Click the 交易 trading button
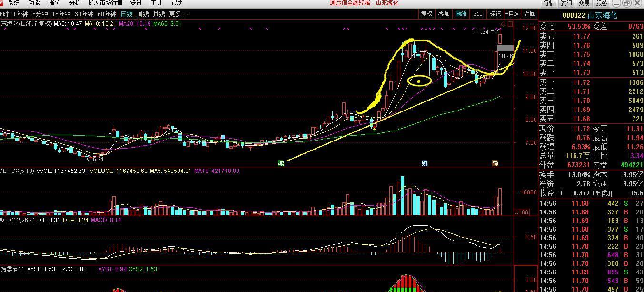 pos(584,3)
